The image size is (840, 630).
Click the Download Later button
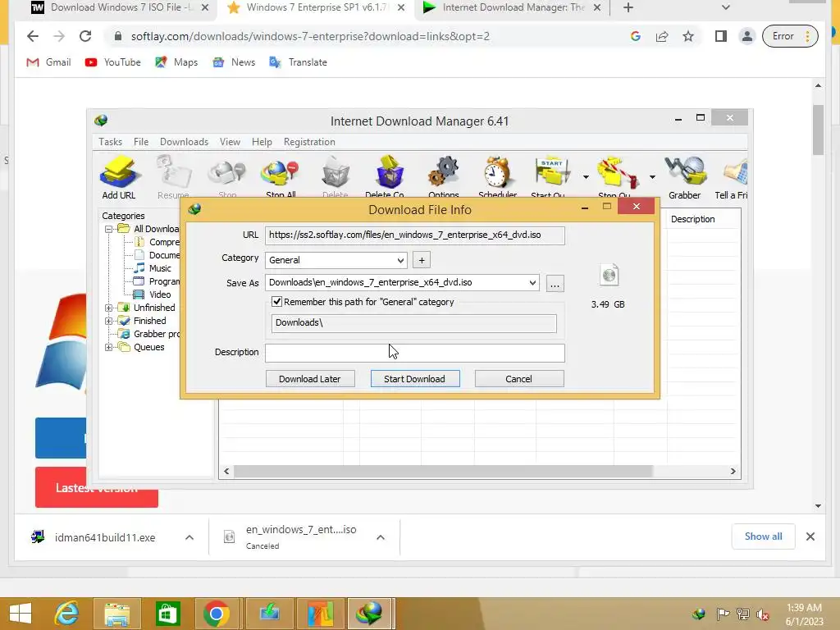[x=309, y=379]
